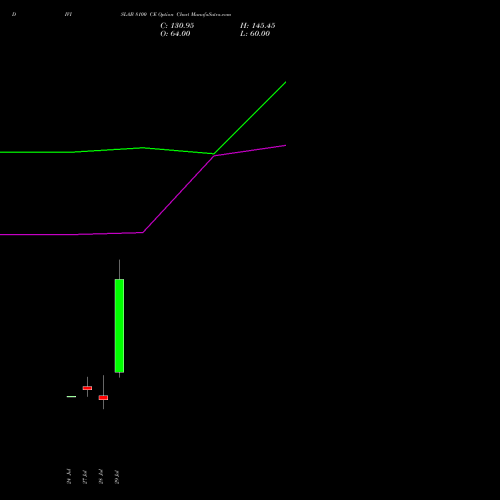This screenshot has width=500, height=500.
Task: Click the close value 'C: 130.95'
Action: (x=177, y=26)
